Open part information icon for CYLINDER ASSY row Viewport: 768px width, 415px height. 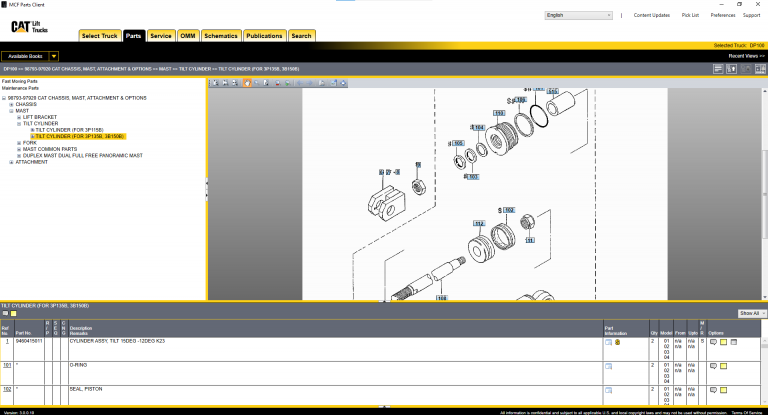(608, 342)
